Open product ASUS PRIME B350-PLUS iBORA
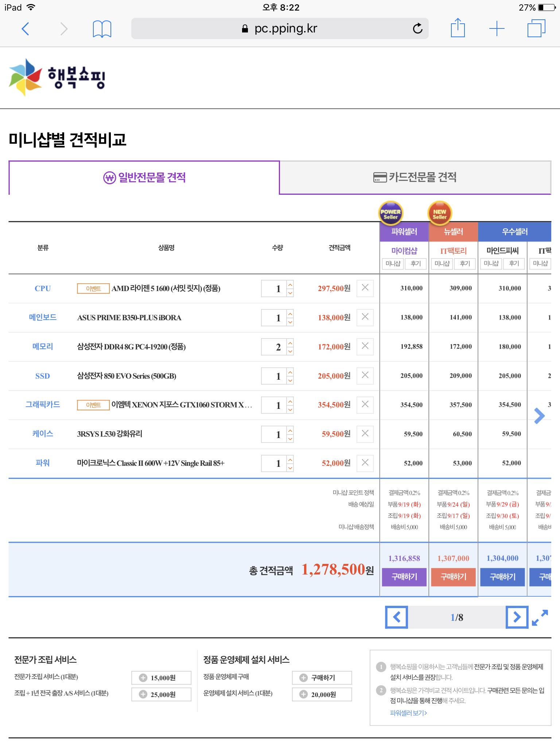Image resolution: width=560 pixels, height=747 pixels. click(x=129, y=317)
